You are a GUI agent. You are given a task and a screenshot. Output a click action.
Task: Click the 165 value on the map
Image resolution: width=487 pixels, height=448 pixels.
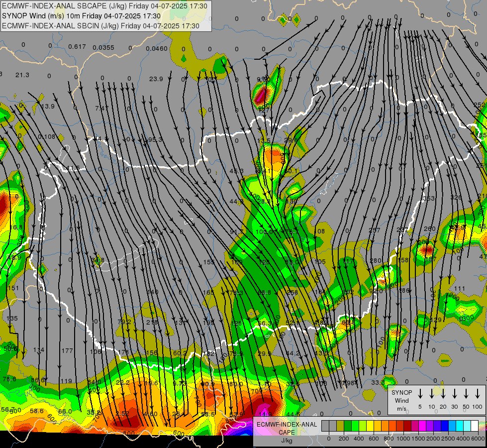[x=208, y=292]
